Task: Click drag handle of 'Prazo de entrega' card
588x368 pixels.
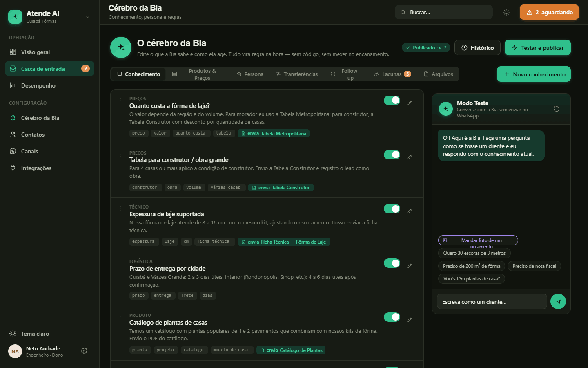Action: [x=121, y=263]
